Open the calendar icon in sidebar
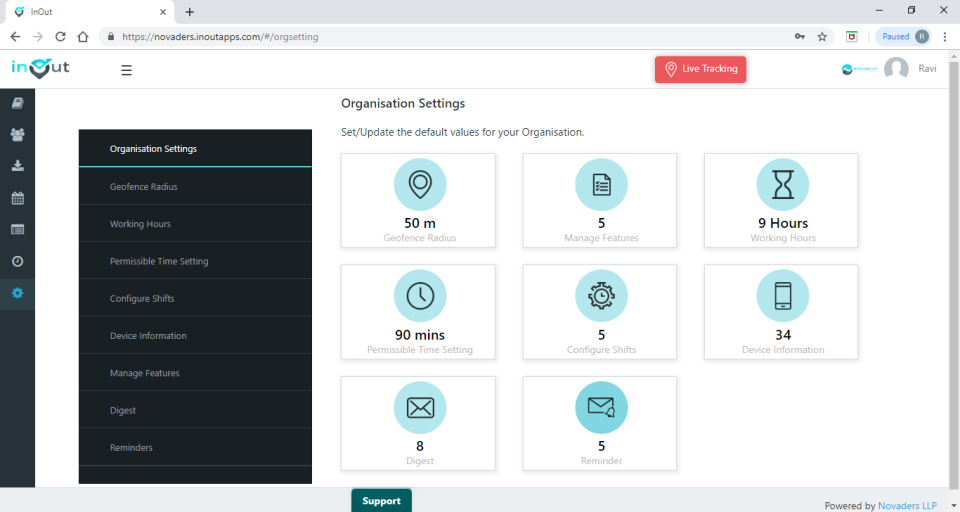 [18, 198]
